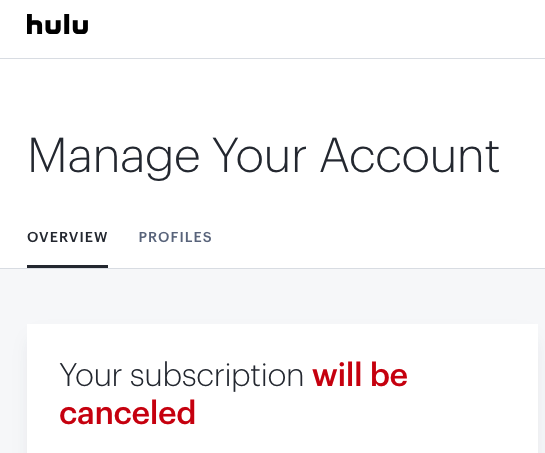The width and height of the screenshot is (545, 453).
Task: Click the word 'Account' in the heading
Action: 410,155
